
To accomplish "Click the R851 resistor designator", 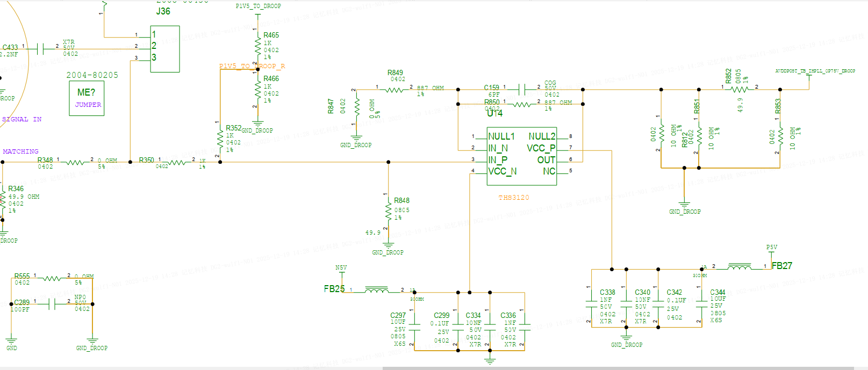I will point(697,106).
